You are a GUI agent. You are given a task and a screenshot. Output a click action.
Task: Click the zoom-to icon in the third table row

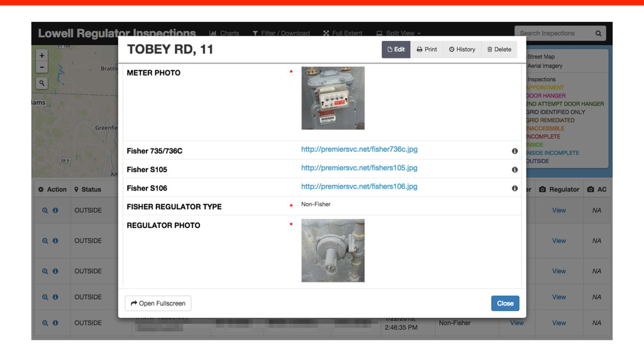coord(45,271)
